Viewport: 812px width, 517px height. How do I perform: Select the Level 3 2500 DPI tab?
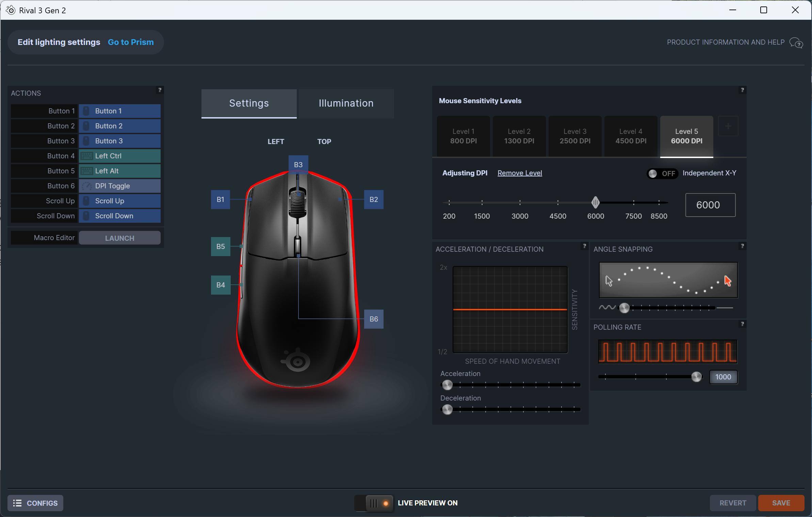click(x=574, y=136)
